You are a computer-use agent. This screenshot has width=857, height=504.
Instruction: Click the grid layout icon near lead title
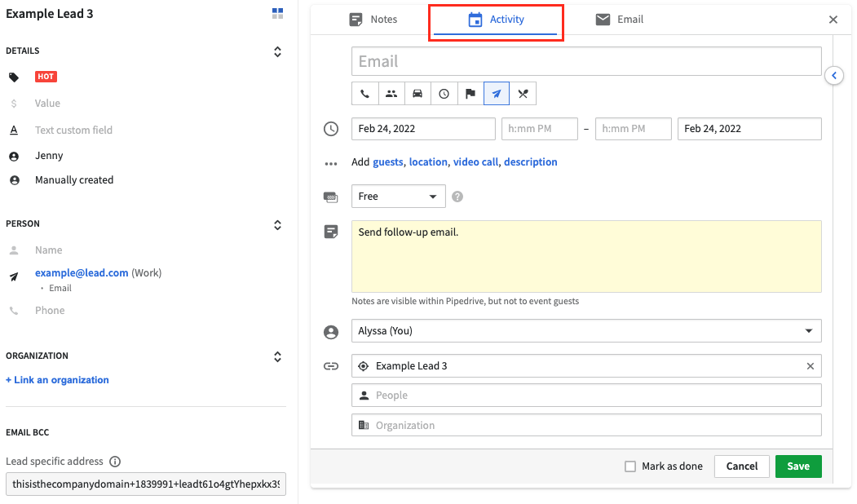click(278, 14)
